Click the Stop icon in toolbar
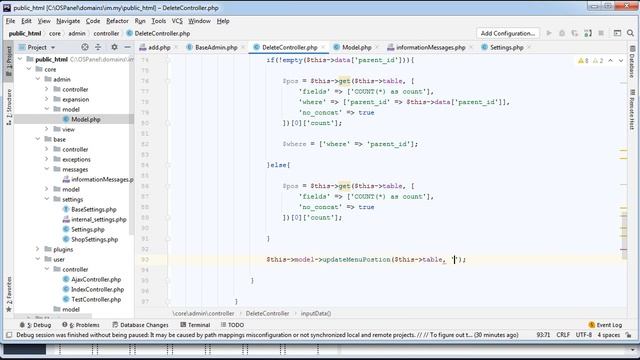This screenshot has width=640, height=360. point(601,33)
